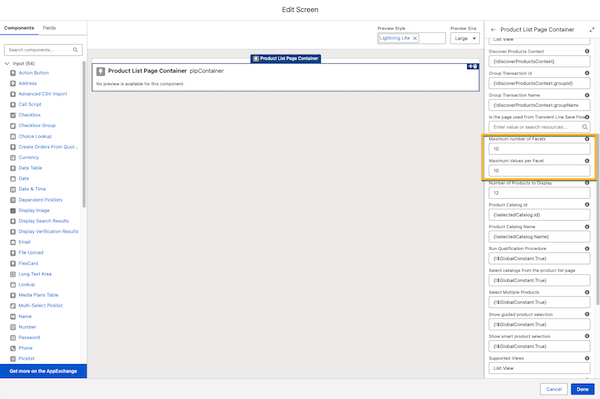Switch to the Fields tab
This screenshot has width=600, height=399.
(49, 28)
